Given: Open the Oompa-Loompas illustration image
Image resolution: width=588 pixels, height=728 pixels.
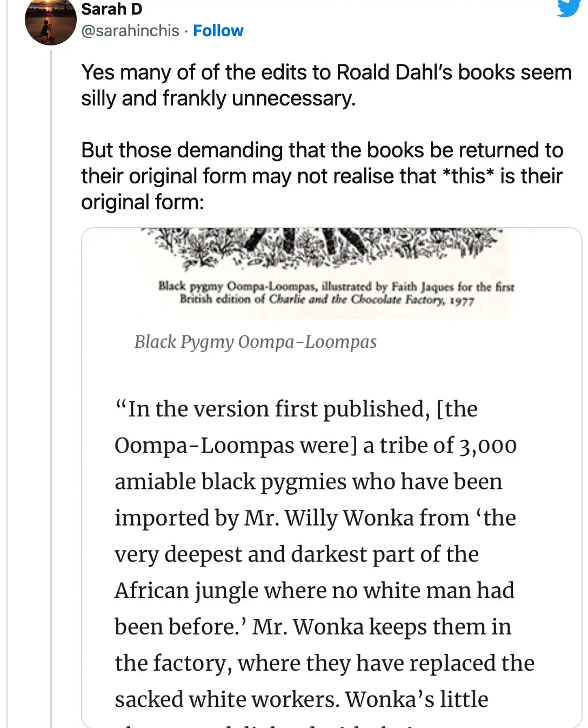Looking at the screenshot, I should 331,249.
